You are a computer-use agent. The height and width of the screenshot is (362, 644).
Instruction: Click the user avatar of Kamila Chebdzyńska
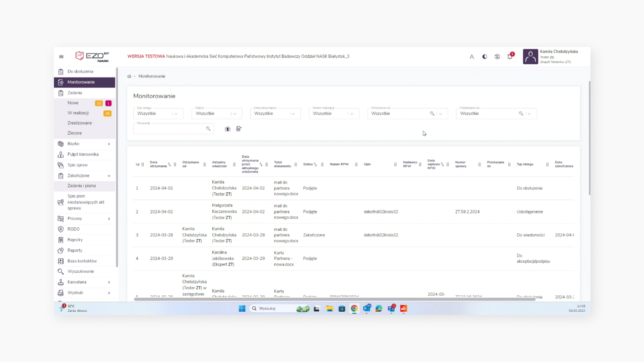click(530, 57)
